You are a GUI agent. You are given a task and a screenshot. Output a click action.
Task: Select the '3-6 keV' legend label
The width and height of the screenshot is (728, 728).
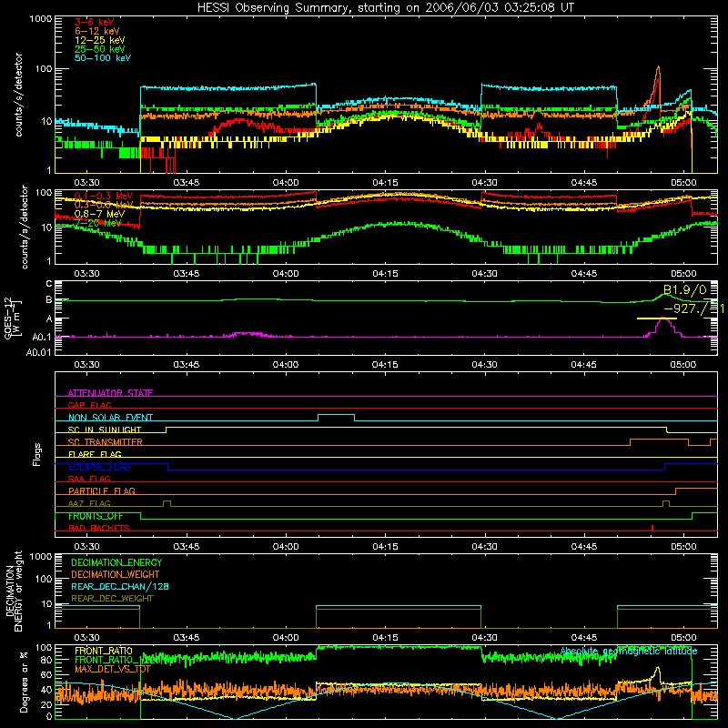95,22
